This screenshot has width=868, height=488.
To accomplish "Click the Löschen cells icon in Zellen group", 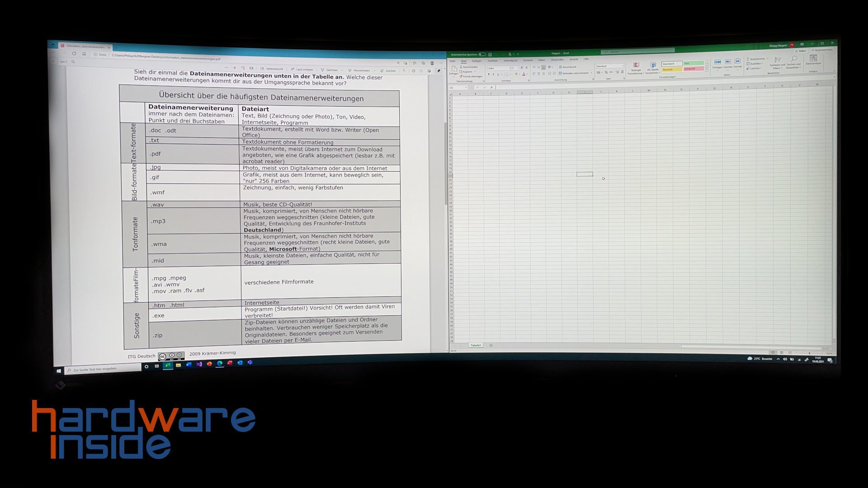I will click(x=728, y=61).
